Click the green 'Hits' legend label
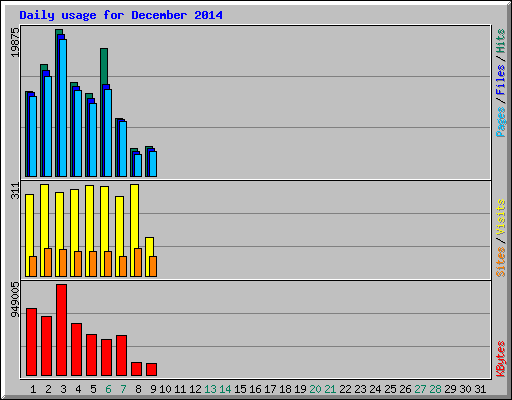The width and height of the screenshot is (512, 400). [x=500, y=41]
